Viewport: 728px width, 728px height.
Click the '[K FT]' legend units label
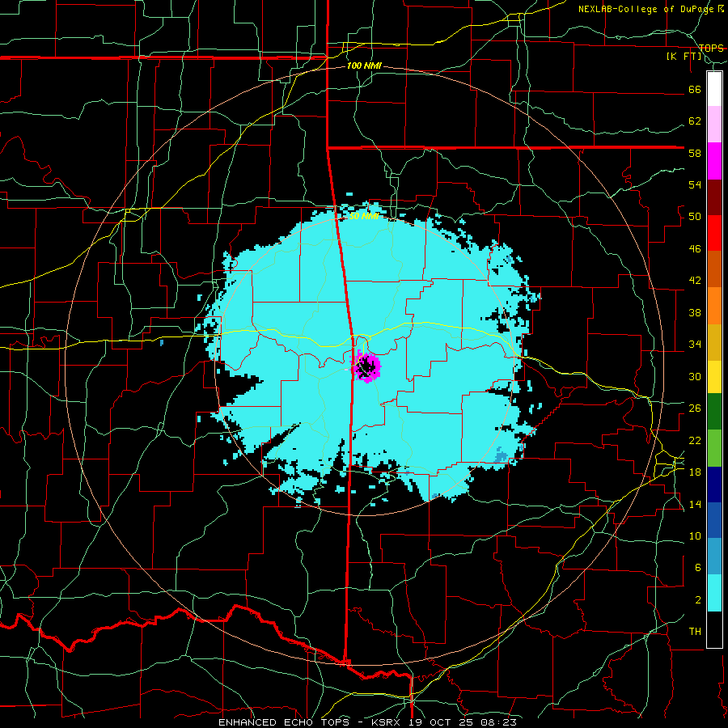[684, 57]
